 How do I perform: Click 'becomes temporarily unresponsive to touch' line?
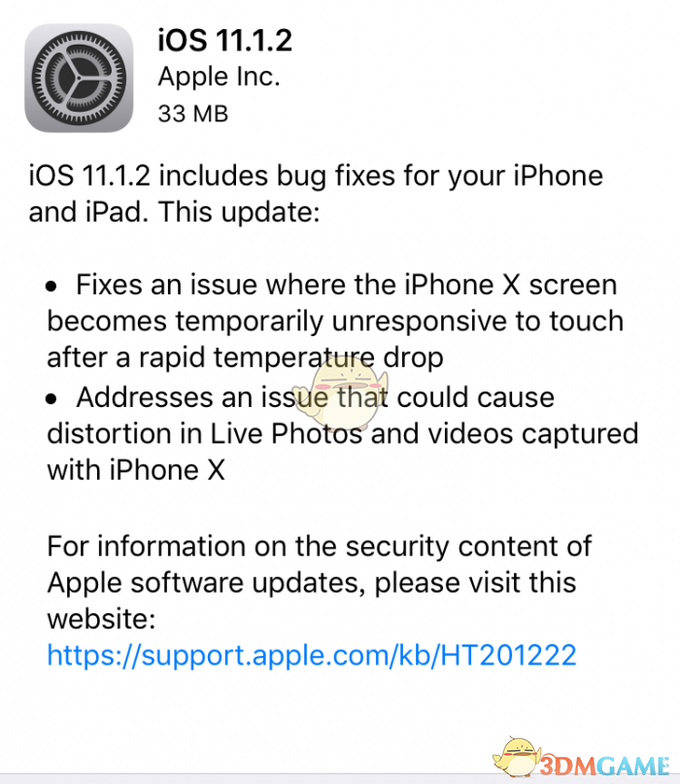335,322
